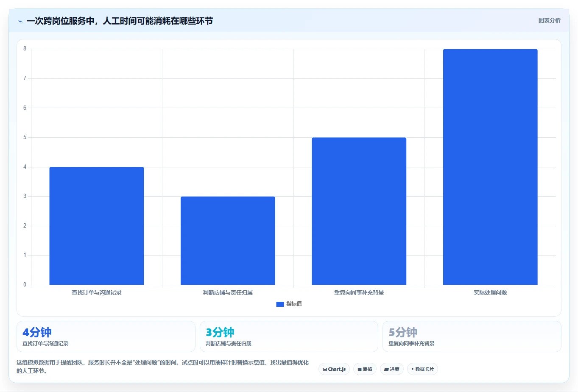The height and width of the screenshot is (392, 578).
Task: Click the bar for 查找订单与沟通记录
Action: [97, 226]
